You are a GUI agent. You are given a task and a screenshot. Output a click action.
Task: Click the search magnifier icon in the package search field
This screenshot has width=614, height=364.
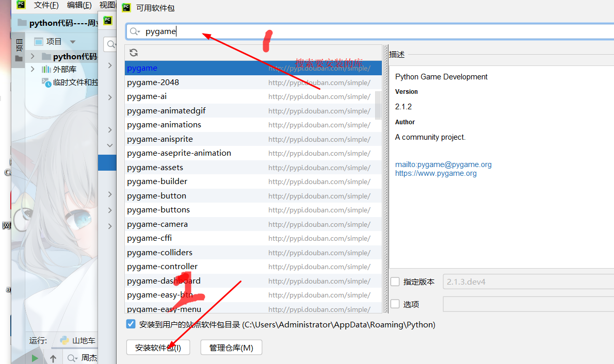click(x=134, y=31)
